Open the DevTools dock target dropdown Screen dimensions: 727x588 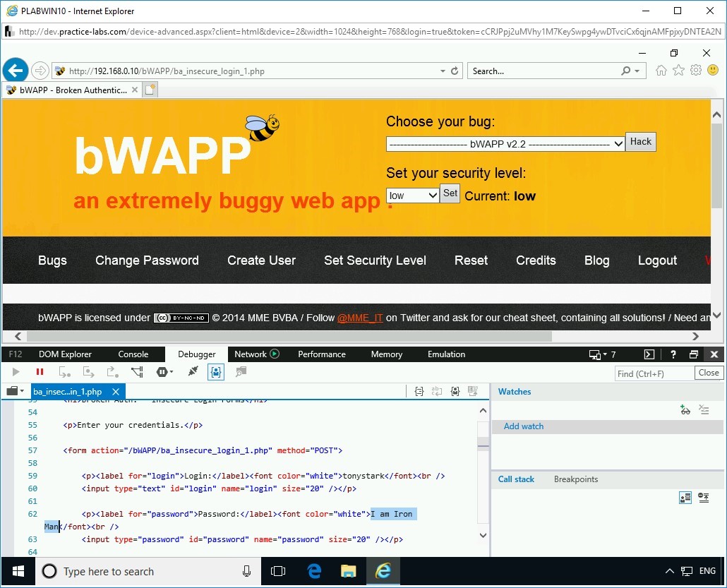tap(598, 354)
